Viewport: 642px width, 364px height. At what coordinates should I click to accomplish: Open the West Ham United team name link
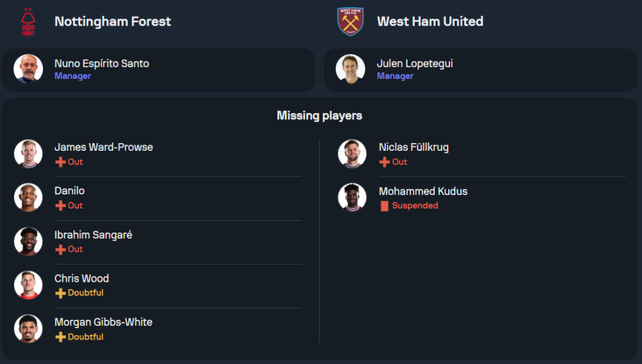tap(429, 21)
